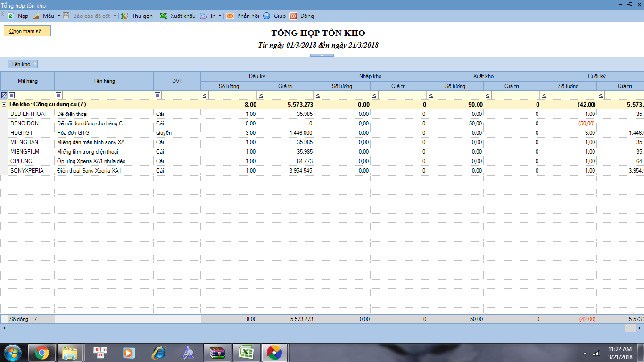Select the DEDIENTHOAI row code
Image resolution: width=644 pixels, height=362 pixels.
tap(28, 114)
